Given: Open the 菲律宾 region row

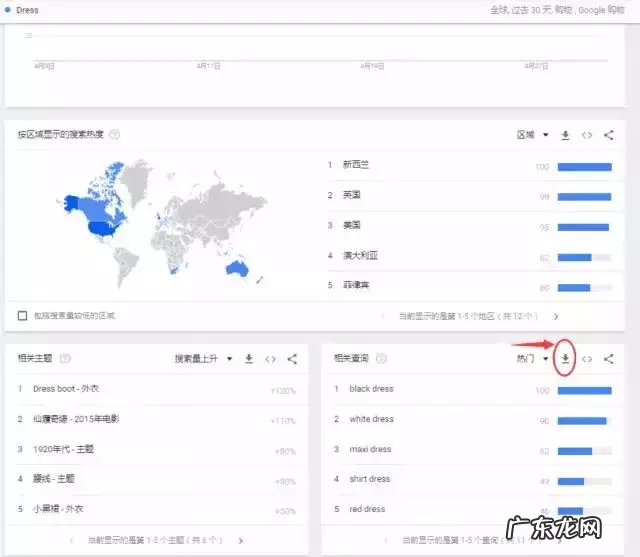Looking at the screenshot, I should click(x=476, y=286).
